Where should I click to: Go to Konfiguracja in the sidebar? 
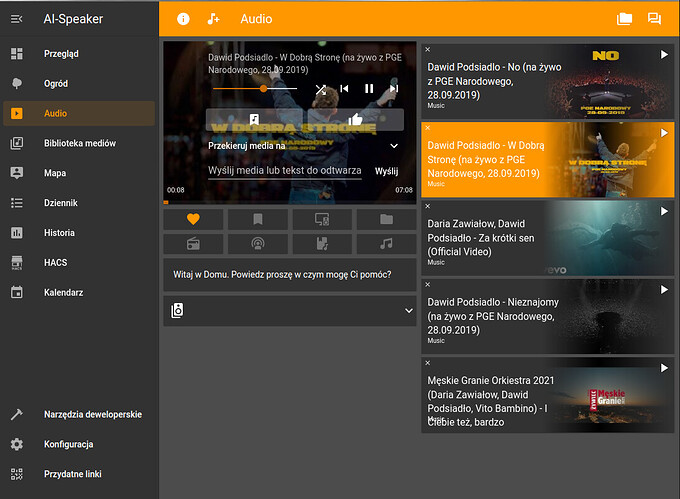coord(68,444)
